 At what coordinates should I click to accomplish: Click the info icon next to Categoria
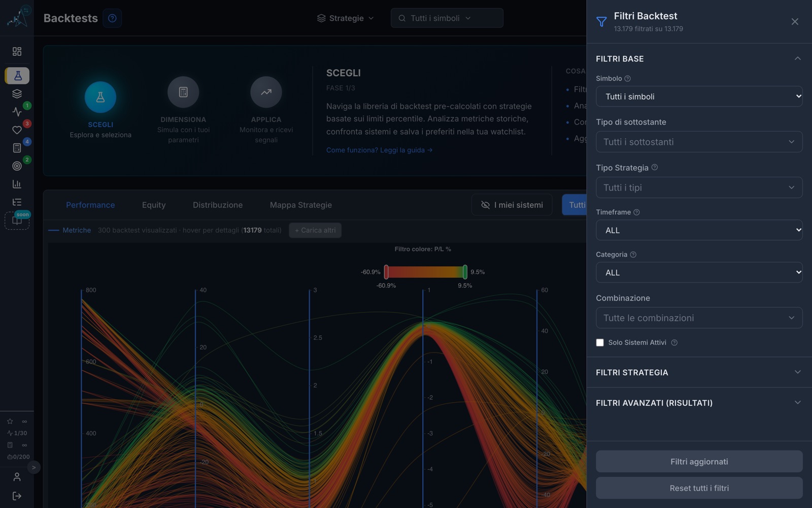pyautogui.click(x=633, y=255)
